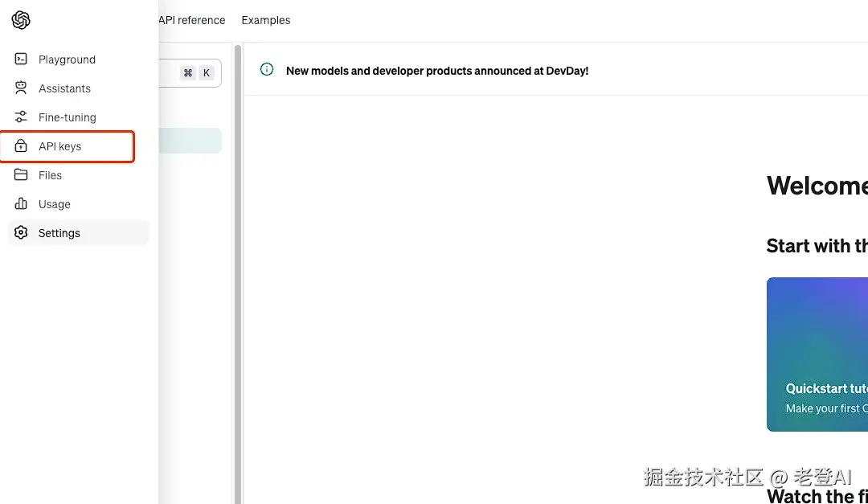
Task: Go to Fine-tuning in the sidebar
Action: coord(79,117)
